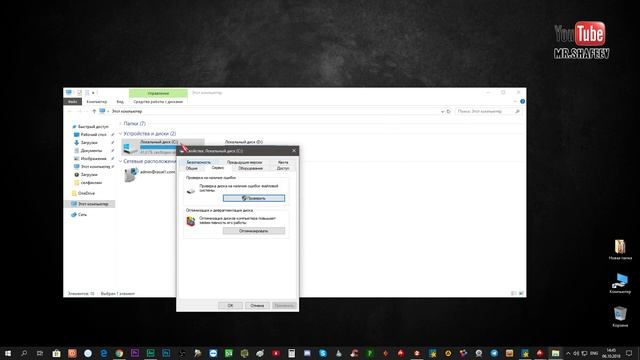Open the Файл menu in Explorer

pos(72,102)
